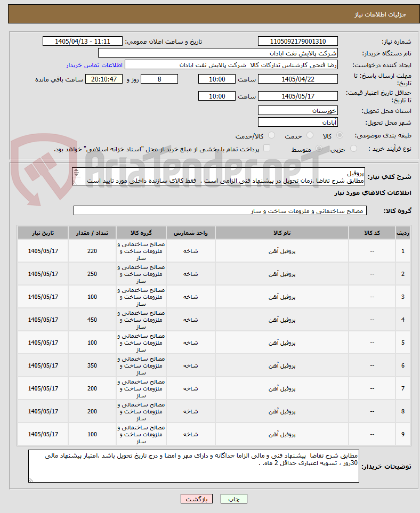Click resize grip of buyer notes box
420x513 pixels.
[x=31, y=480]
